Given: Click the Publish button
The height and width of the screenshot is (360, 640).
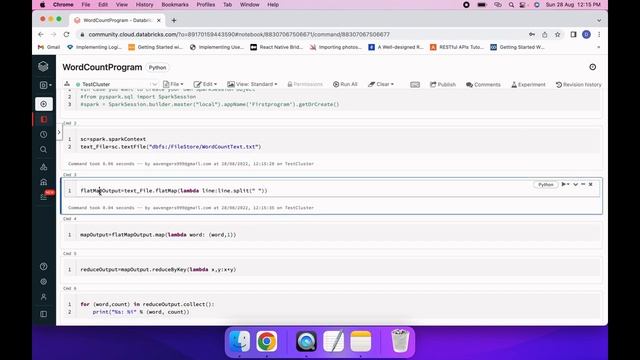Looking at the screenshot, I should click(443, 84).
